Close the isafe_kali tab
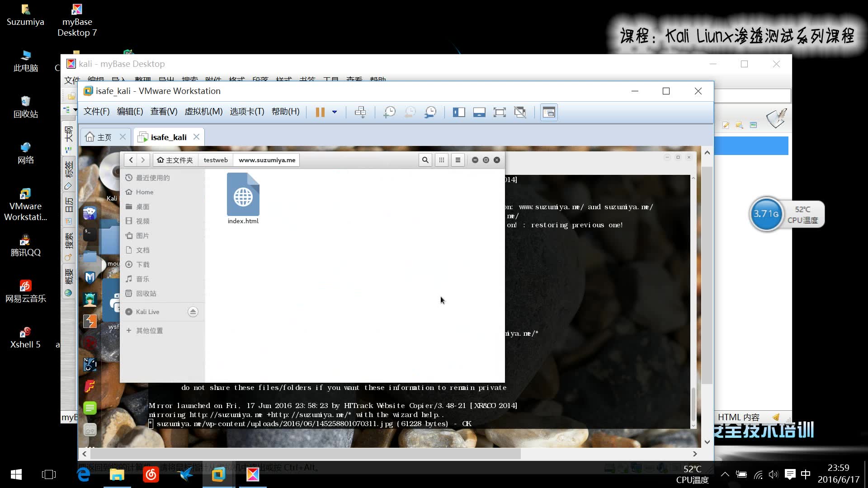868x488 pixels. (x=196, y=136)
